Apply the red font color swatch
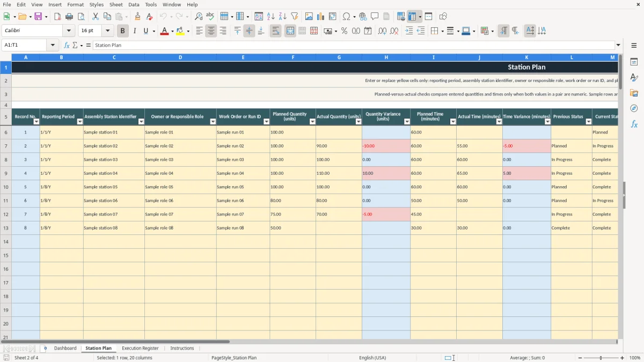Image resolution: width=644 pixels, height=362 pixels. coord(164,31)
